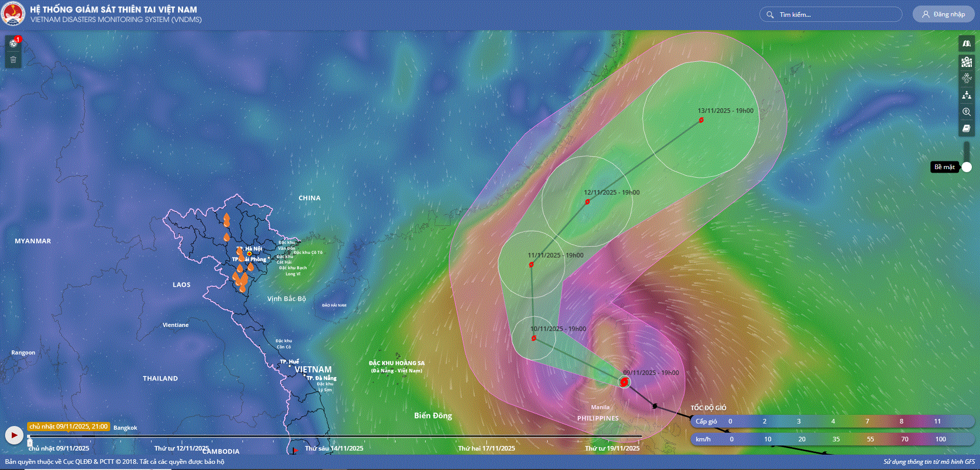Click the storm notification icon with badge

pos(14,43)
